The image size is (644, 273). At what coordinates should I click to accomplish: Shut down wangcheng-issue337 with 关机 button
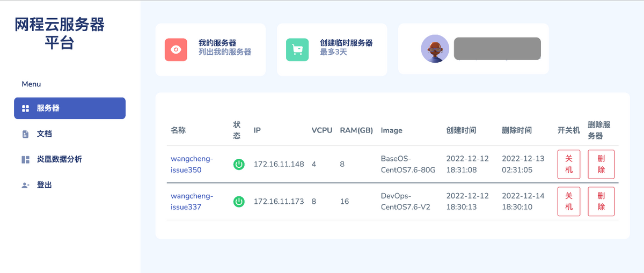(569, 201)
